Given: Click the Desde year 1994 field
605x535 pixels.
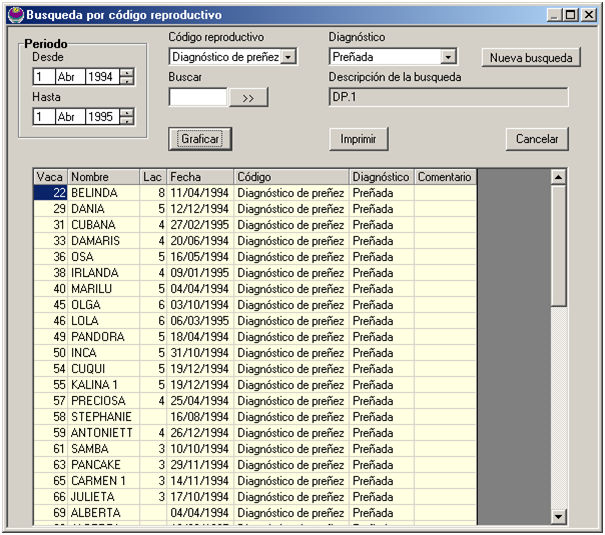Looking at the screenshot, I should [x=103, y=77].
